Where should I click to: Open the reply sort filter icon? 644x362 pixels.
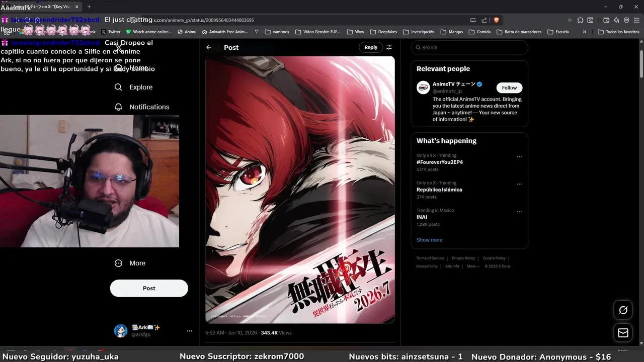click(389, 47)
